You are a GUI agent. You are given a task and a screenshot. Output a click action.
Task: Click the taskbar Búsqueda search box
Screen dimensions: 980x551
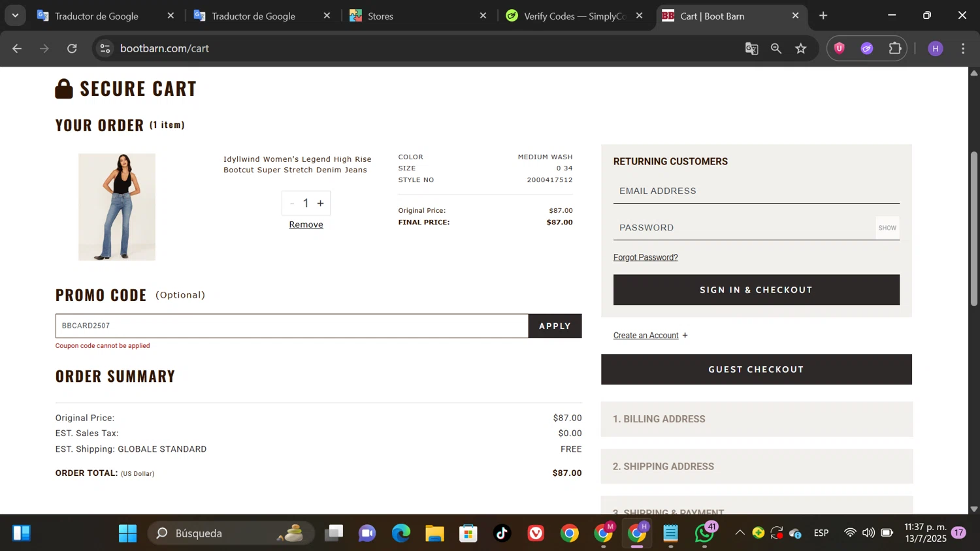[231, 533]
